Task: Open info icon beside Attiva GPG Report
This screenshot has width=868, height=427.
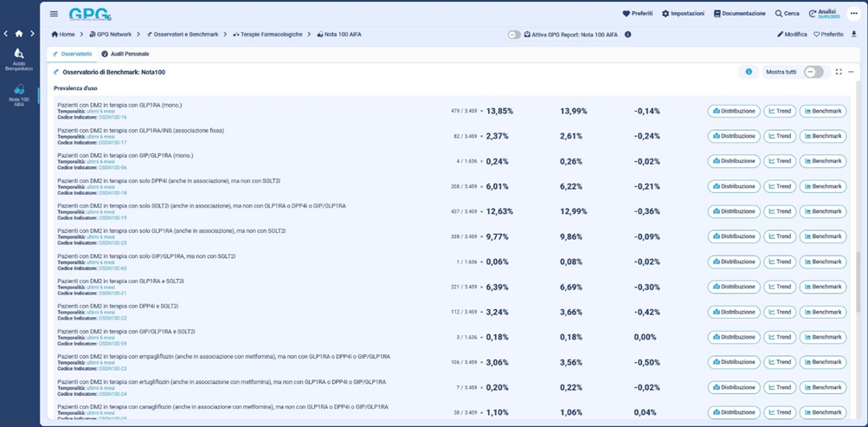Action: [x=627, y=35]
